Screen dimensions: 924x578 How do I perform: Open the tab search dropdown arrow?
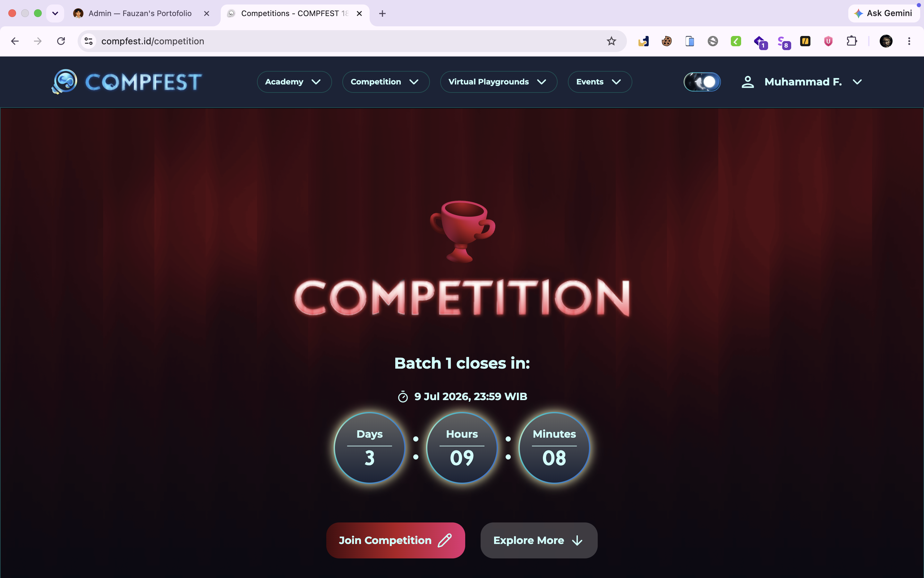(55, 13)
